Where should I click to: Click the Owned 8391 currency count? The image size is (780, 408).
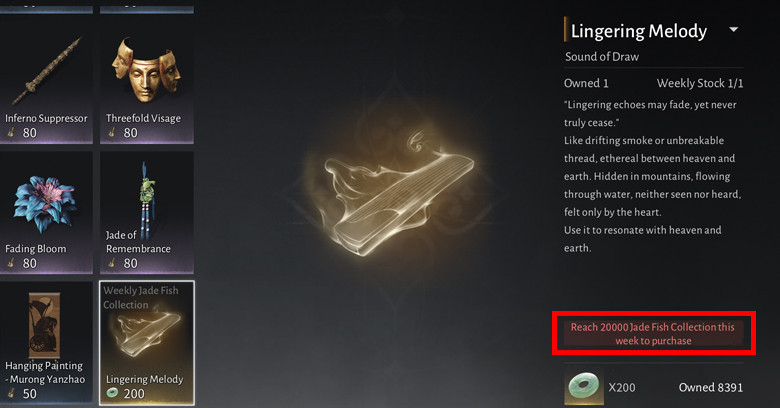[711, 387]
